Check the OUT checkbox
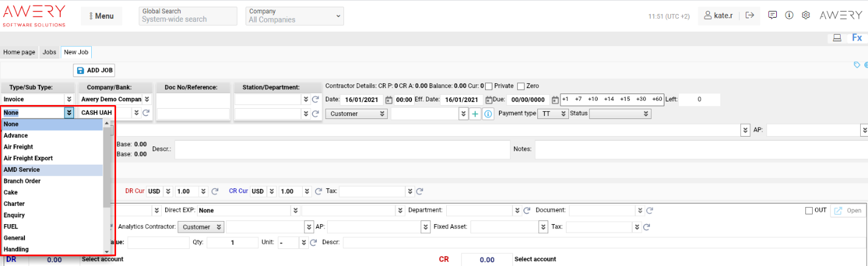The width and height of the screenshot is (868, 266). point(809,210)
